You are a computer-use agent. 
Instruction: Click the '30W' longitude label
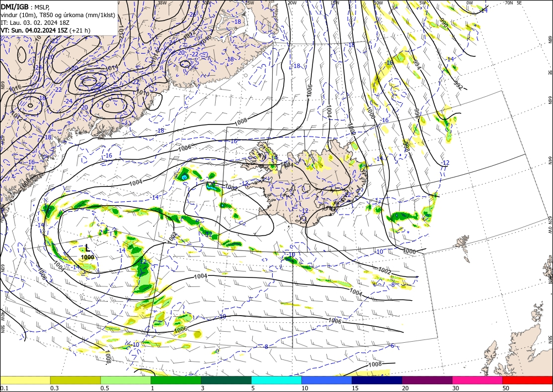[207, 2]
